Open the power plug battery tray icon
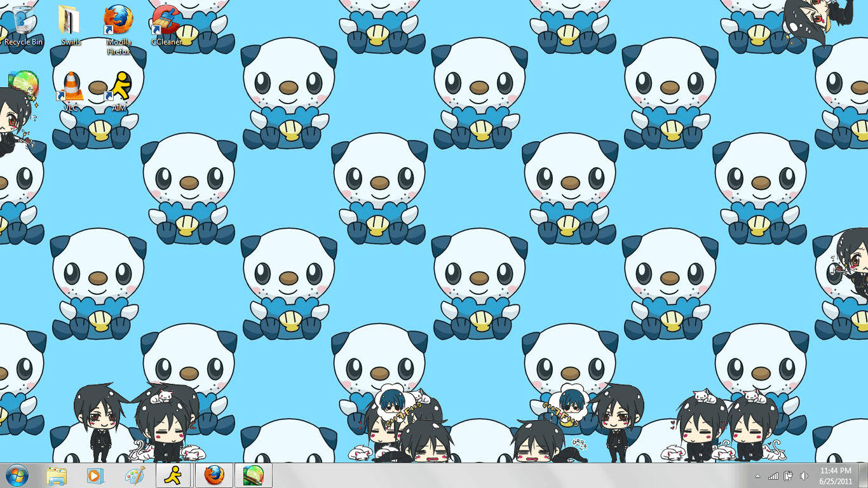The image size is (868, 488). (x=789, y=476)
